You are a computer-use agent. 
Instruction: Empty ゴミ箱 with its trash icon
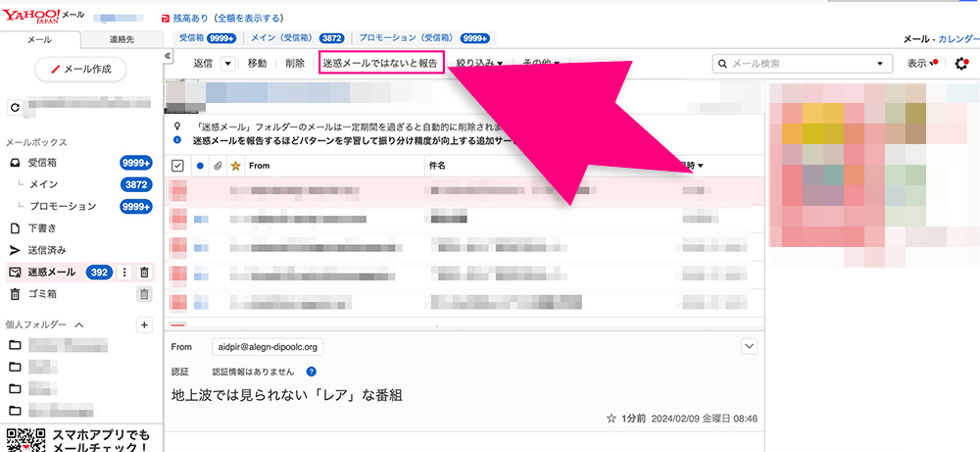[x=144, y=294]
